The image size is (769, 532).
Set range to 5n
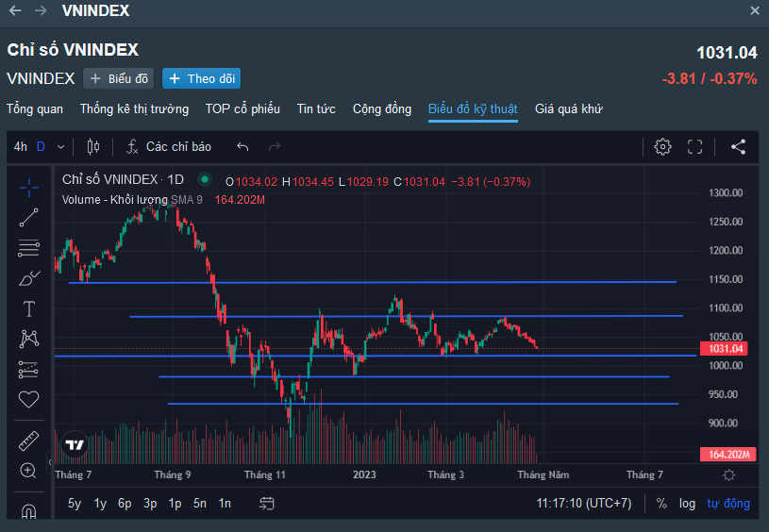200,504
